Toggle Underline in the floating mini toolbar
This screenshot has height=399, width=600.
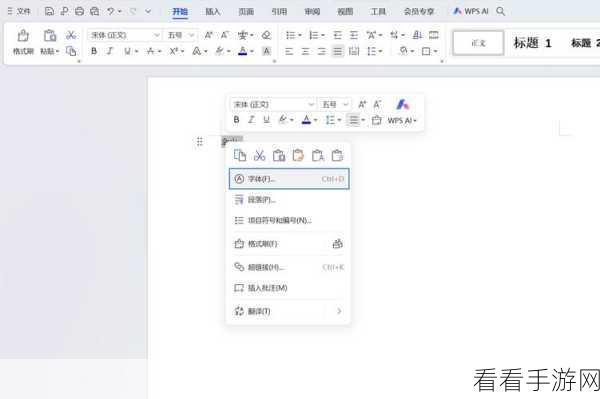coord(267,120)
